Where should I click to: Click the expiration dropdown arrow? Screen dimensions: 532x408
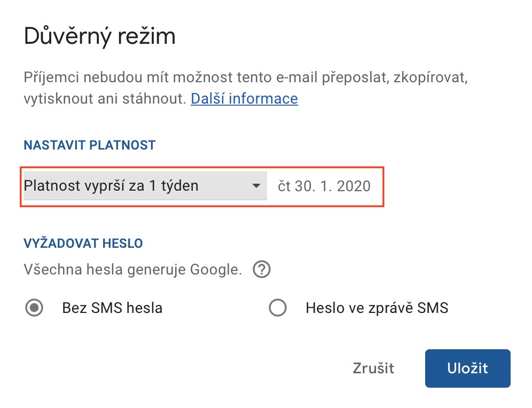pyautogui.click(x=257, y=186)
